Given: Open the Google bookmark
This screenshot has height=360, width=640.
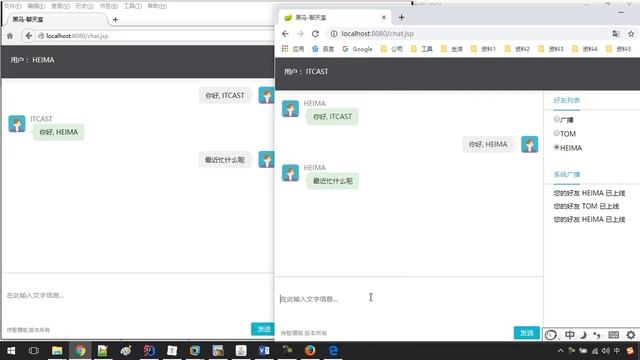Looking at the screenshot, I should pyautogui.click(x=357, y=49).
